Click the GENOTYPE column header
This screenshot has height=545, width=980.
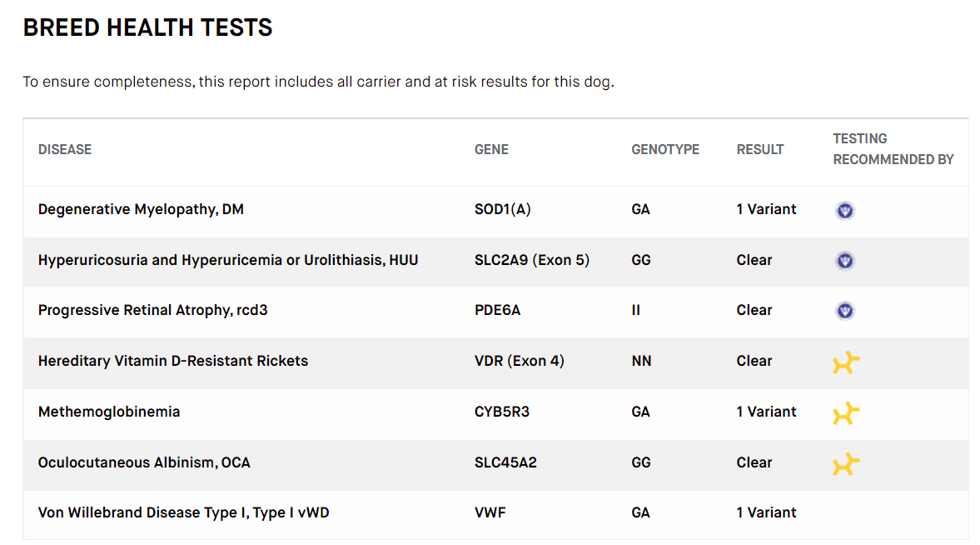(x=665, y=149)
